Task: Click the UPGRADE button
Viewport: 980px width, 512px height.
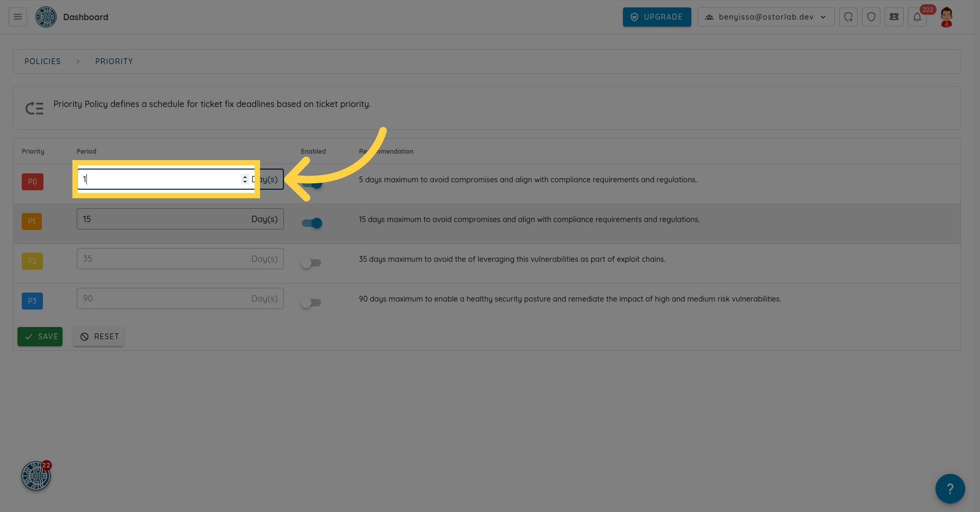Action: [x=656, y=17]
